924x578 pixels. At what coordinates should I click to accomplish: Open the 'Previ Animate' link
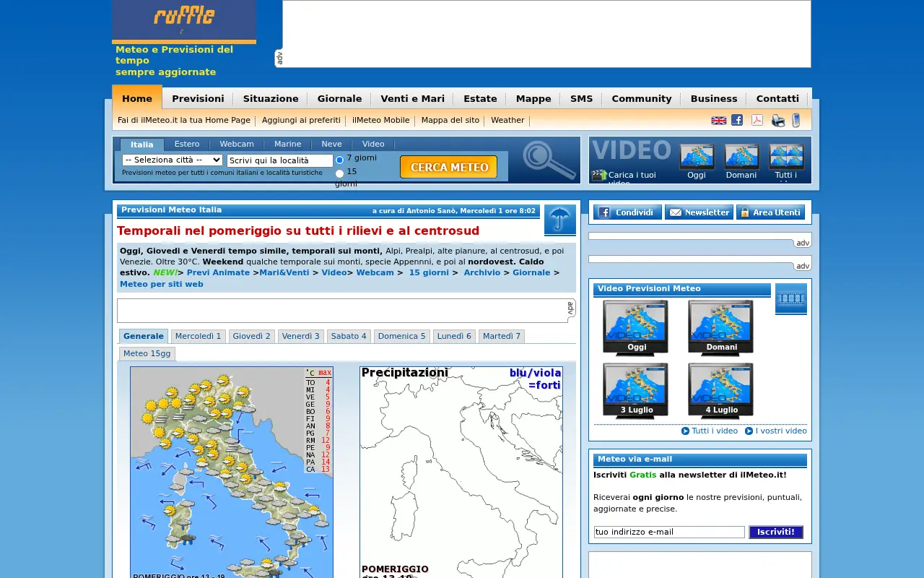pos(218,273)
